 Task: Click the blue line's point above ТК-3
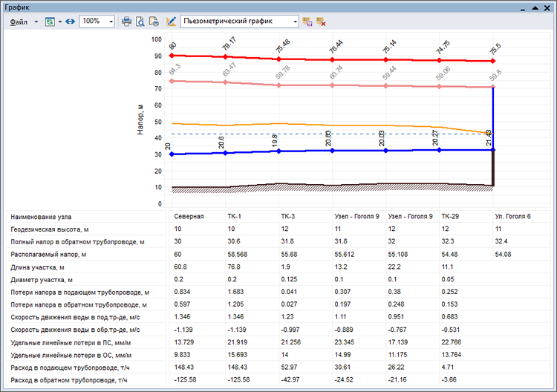[x=278, y=151]
